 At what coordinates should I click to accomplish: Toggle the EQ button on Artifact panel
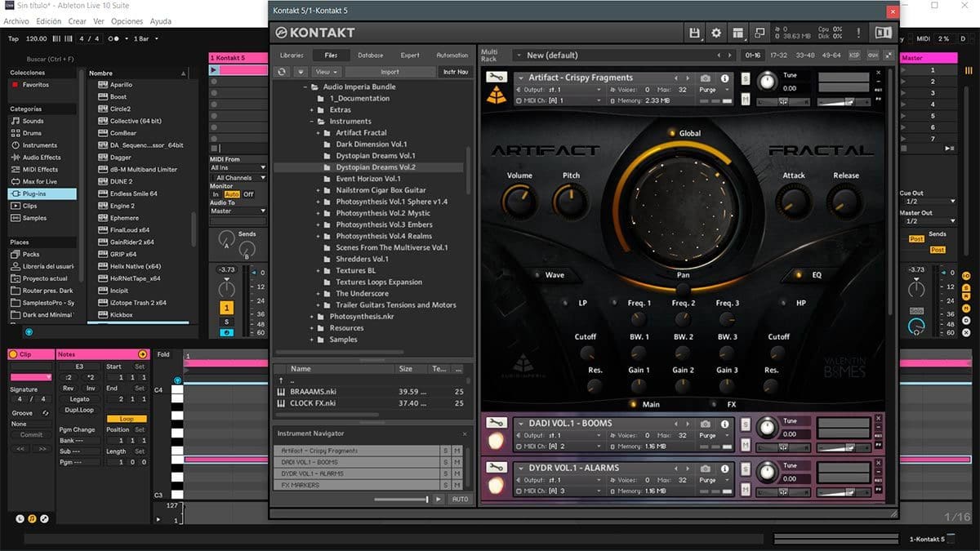tap(799, 275)
